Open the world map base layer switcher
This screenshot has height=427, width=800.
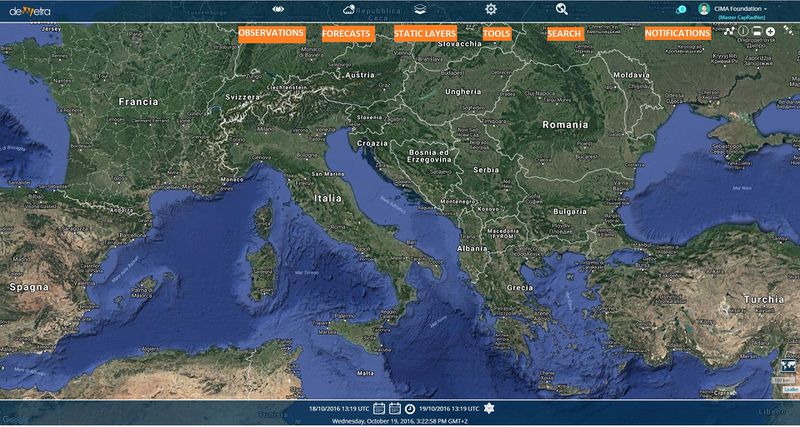tap(788, 365)
